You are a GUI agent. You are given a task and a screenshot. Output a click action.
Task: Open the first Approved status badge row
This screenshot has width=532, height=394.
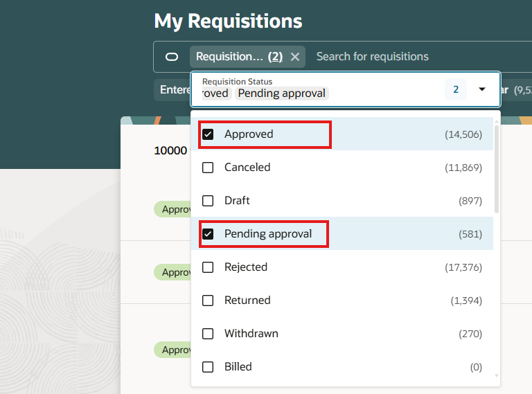pyautogui.click(x=173, y=209)
